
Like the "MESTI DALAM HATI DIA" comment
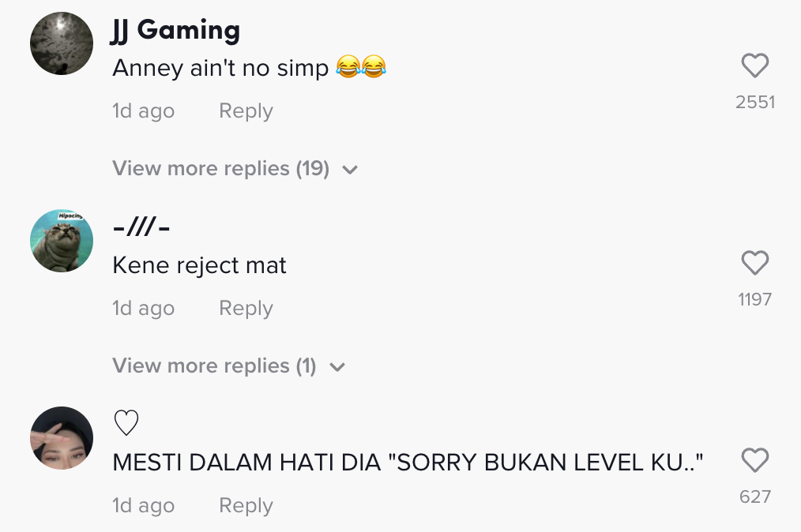click(755, 460)
